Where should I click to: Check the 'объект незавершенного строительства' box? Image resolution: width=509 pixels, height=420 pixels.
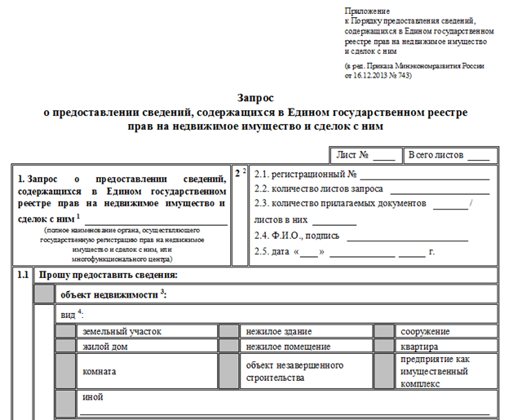coord(229,371)
